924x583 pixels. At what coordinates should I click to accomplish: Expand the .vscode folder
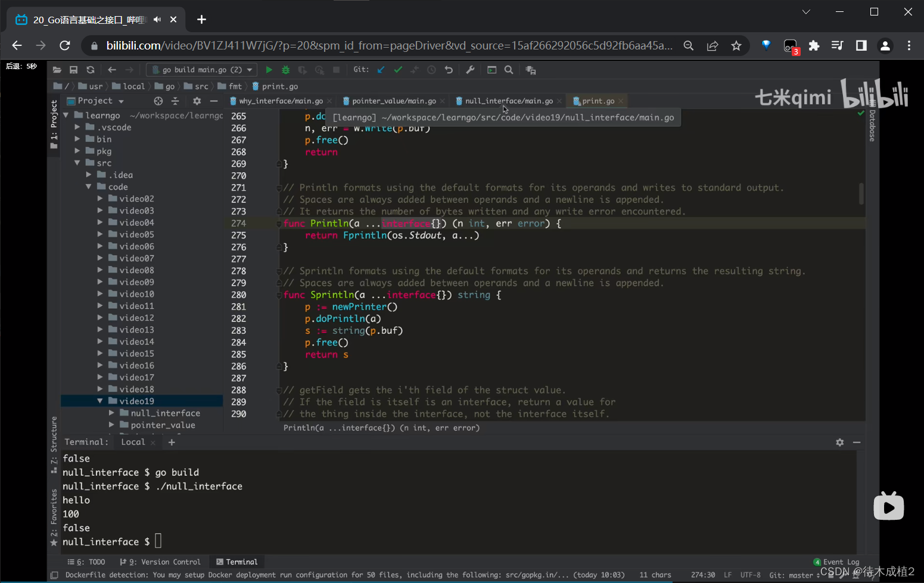[x=77, y=127]
